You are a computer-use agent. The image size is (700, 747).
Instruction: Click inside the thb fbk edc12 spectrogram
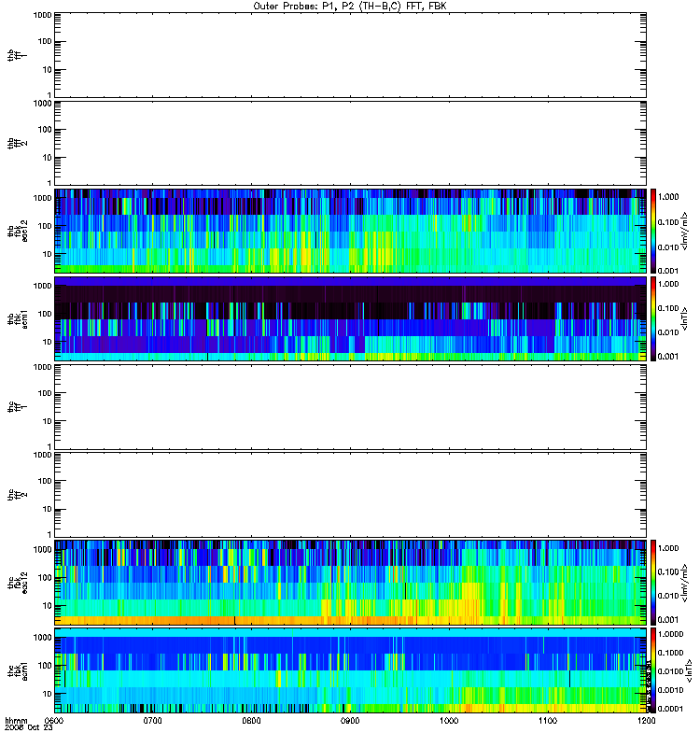pyautogui.click(x=351, y=231)
